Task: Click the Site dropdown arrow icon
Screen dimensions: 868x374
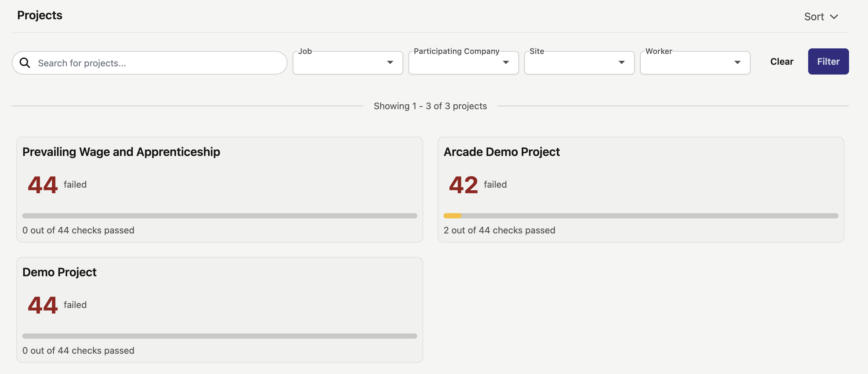Action: [x=621, y=62]
